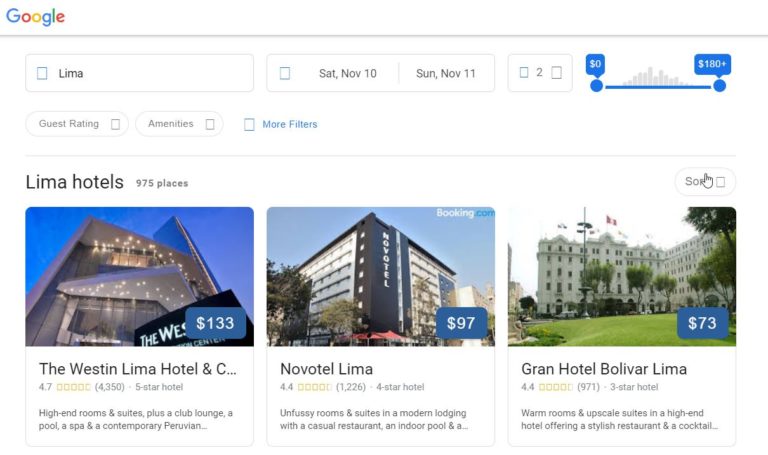Select the Sat, Nov 10 check-in date
Screen dimensions: 768x455
point(347,73)
